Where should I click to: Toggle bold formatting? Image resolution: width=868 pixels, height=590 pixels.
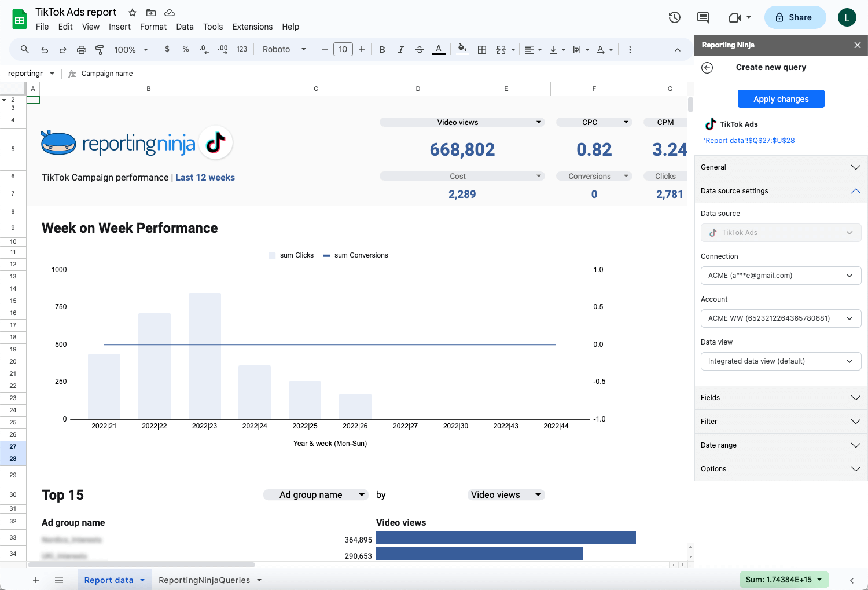382,50
